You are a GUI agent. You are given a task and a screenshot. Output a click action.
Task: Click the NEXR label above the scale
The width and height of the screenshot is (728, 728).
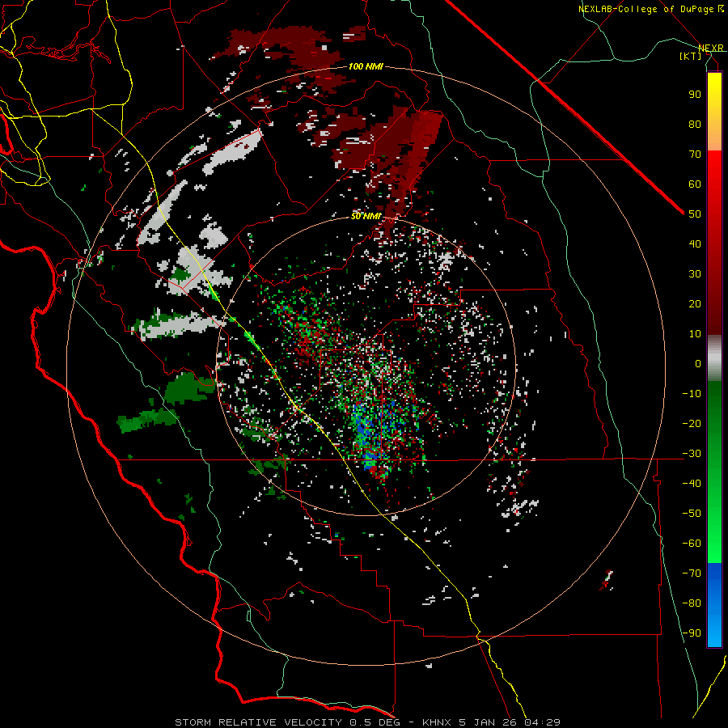[711, 48]
